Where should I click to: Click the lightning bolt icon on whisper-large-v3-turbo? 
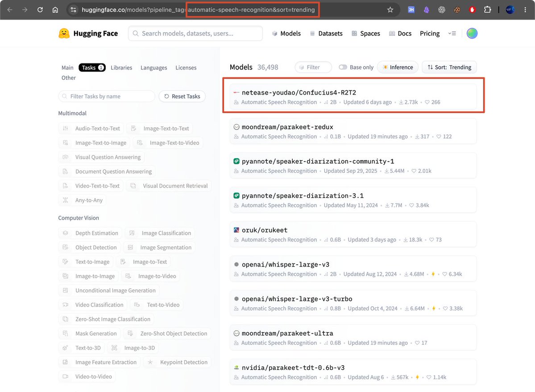pyautogui.click(x=434, y=309)
